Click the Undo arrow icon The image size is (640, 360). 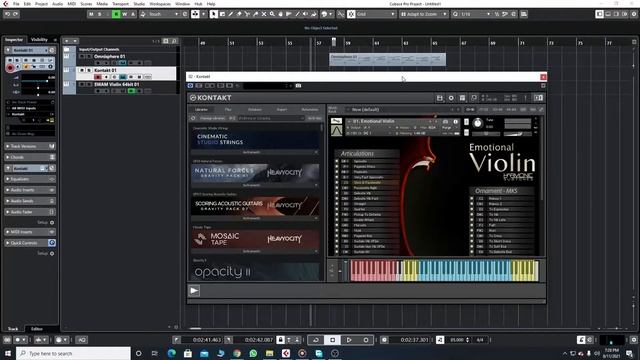7,14
